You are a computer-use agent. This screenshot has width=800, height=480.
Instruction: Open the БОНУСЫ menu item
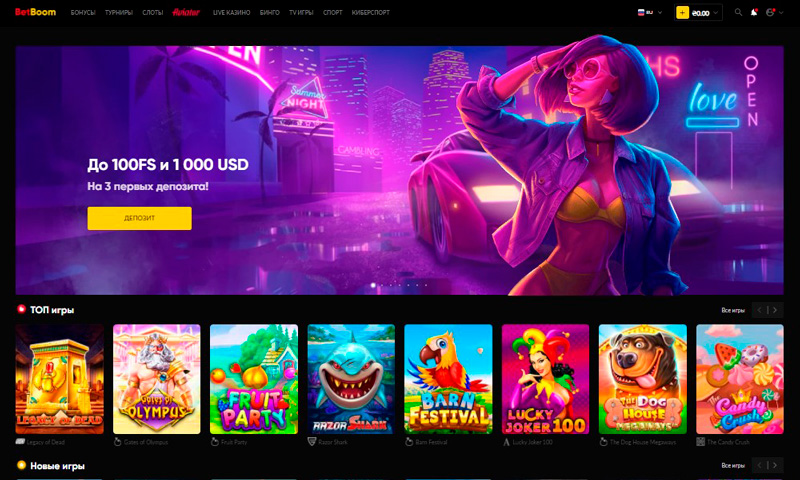tap(83, 12)
